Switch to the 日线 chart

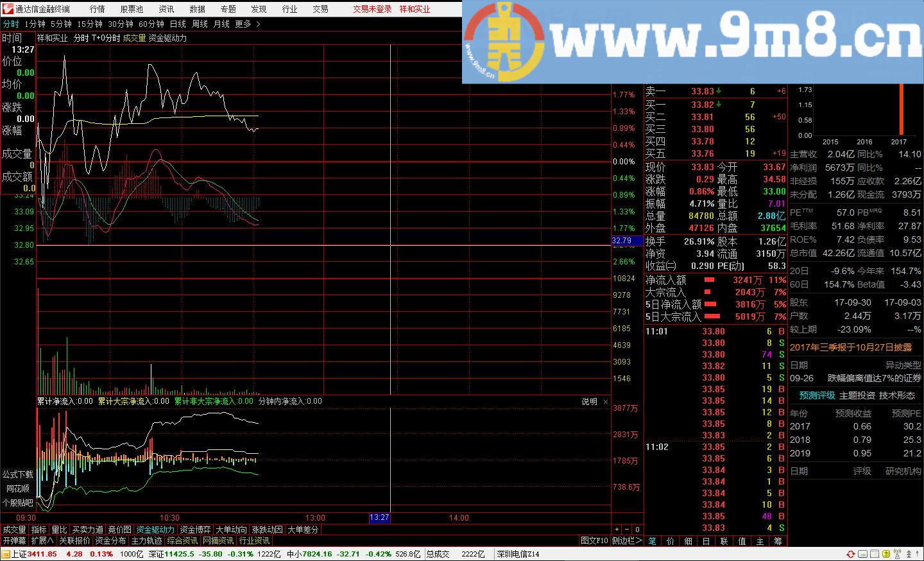point(178,24)
